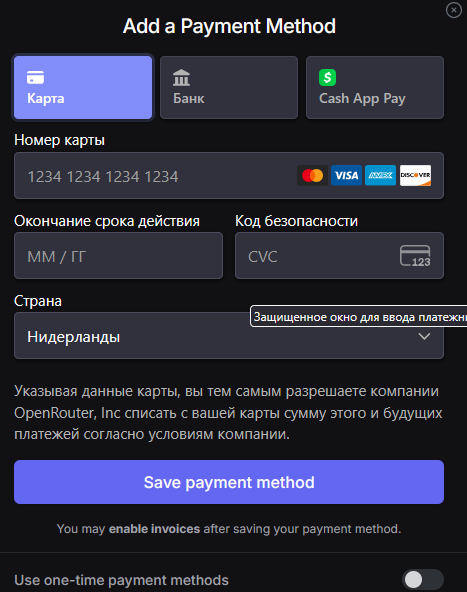Click the green Cash App dollar icon
This screenshot has height=592, width=467.
[x=327, y=77]
